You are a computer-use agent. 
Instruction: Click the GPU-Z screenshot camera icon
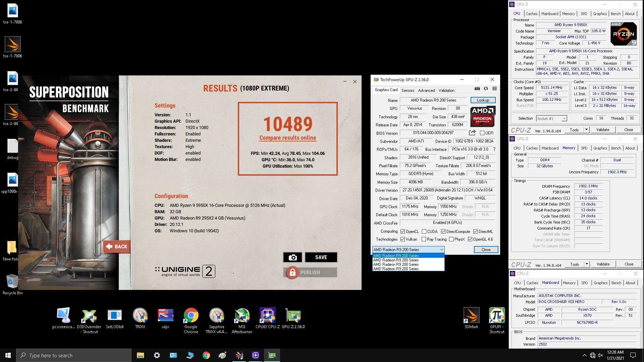tap(477, 89)
